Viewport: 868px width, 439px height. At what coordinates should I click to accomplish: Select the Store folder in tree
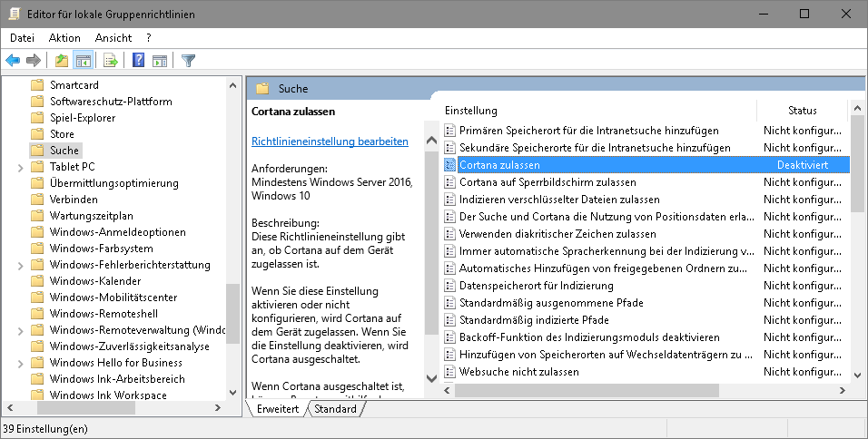click(62, 134)
